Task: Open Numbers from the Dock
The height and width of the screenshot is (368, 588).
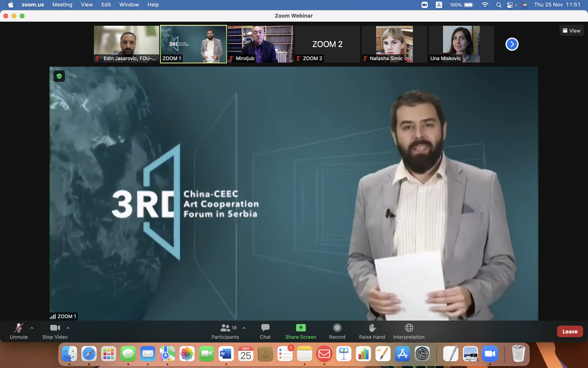Action: click(x=363, y=354)
